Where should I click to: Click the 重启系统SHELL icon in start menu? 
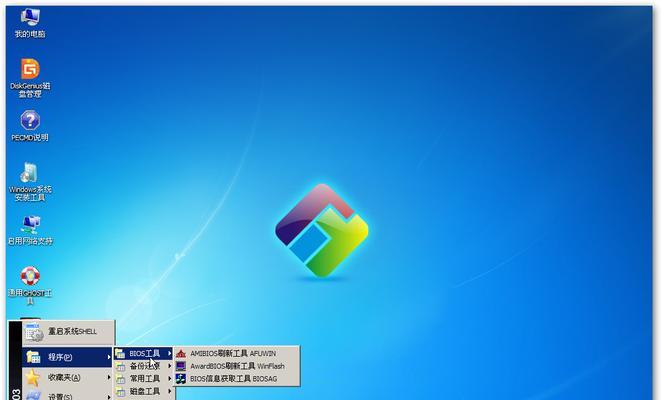[34, 332]
